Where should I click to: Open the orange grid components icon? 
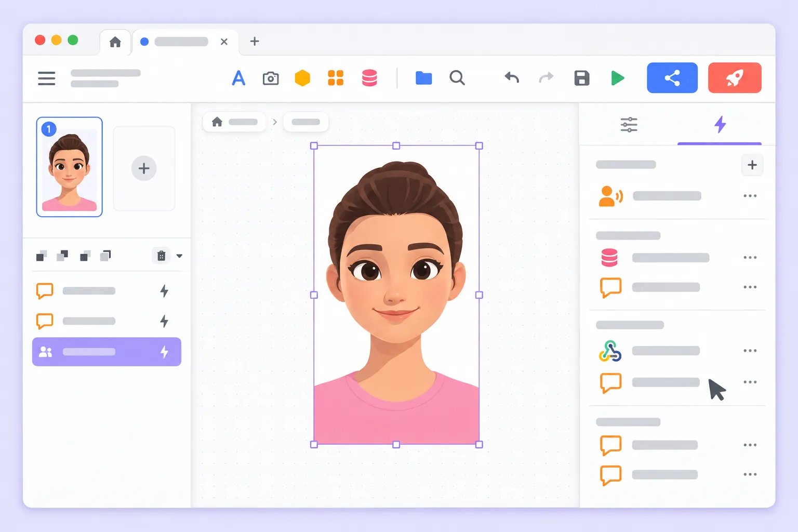coord(336,78)
